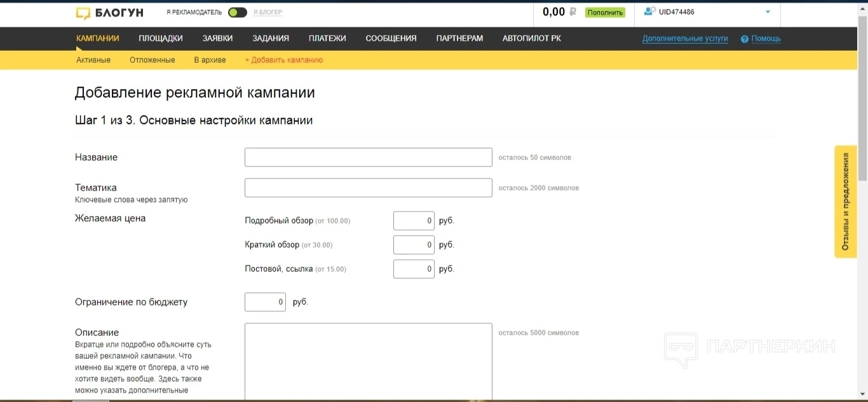Open the АВТОПИЛОТ РК menu tab
The height and width of the screenshot is (402, 868).
pyautogui.click(x=531, y=38)
